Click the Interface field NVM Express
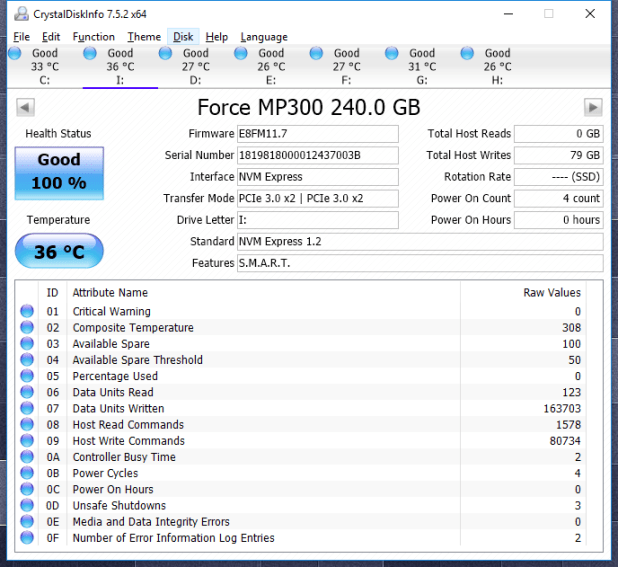The image size is (618, 567). (x=318, y=177)
